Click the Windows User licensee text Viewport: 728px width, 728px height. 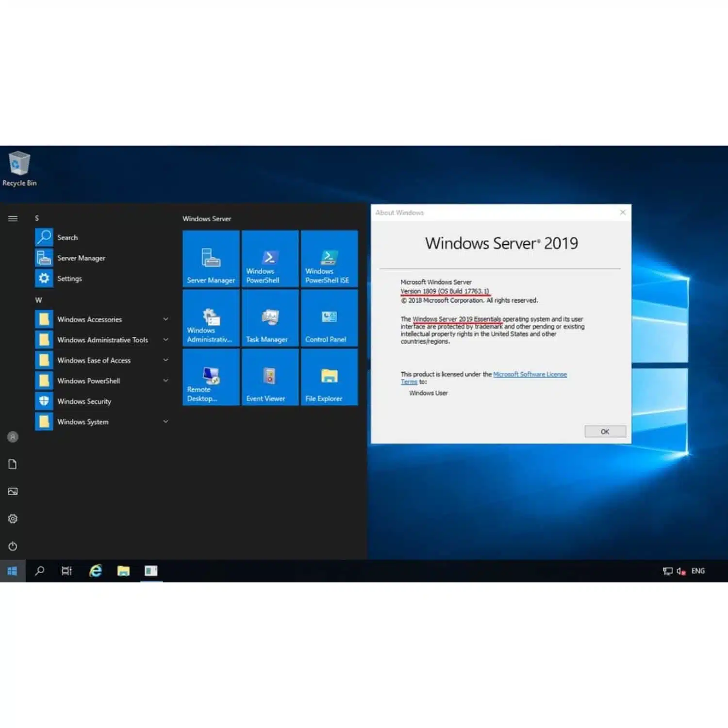[429, 393]
